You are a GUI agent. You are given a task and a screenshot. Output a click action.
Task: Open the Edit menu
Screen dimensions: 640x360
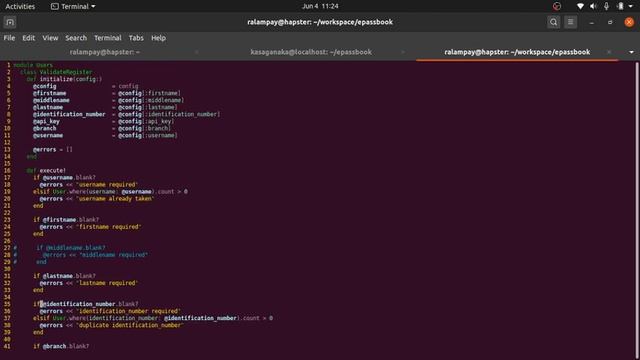29,38
